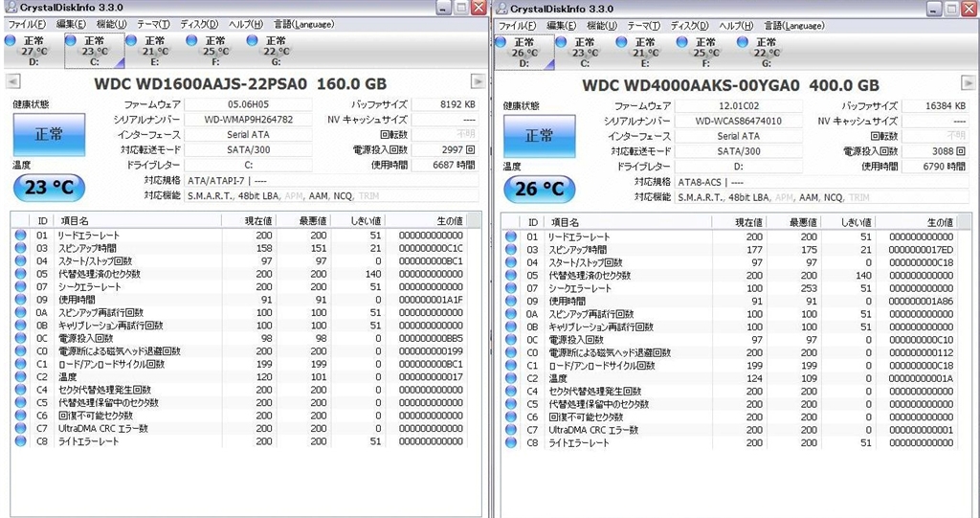Click status icon of row 07 in right window

511,288
